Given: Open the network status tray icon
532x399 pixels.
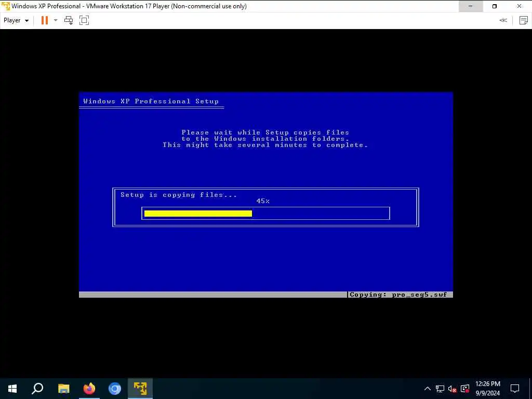Looking at the screenshot, I should 440,389.
